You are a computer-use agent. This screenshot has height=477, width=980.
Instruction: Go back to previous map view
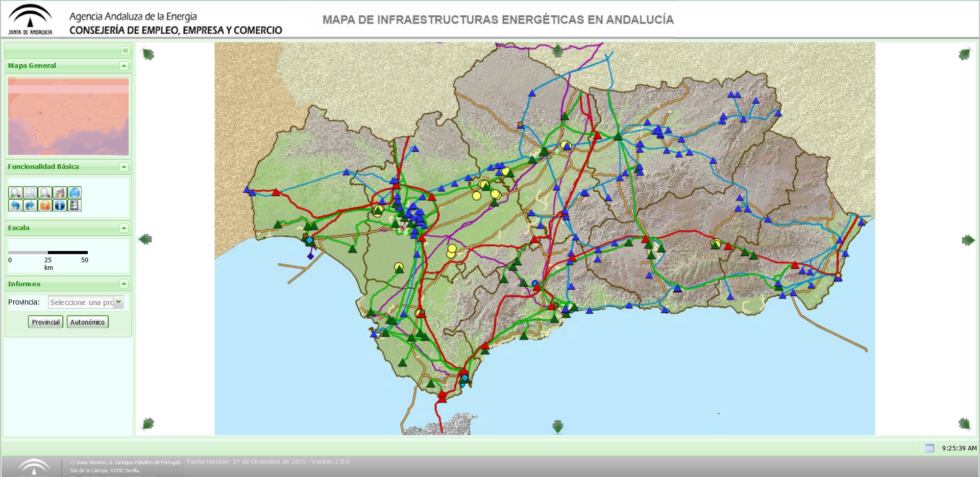[15, 206]
